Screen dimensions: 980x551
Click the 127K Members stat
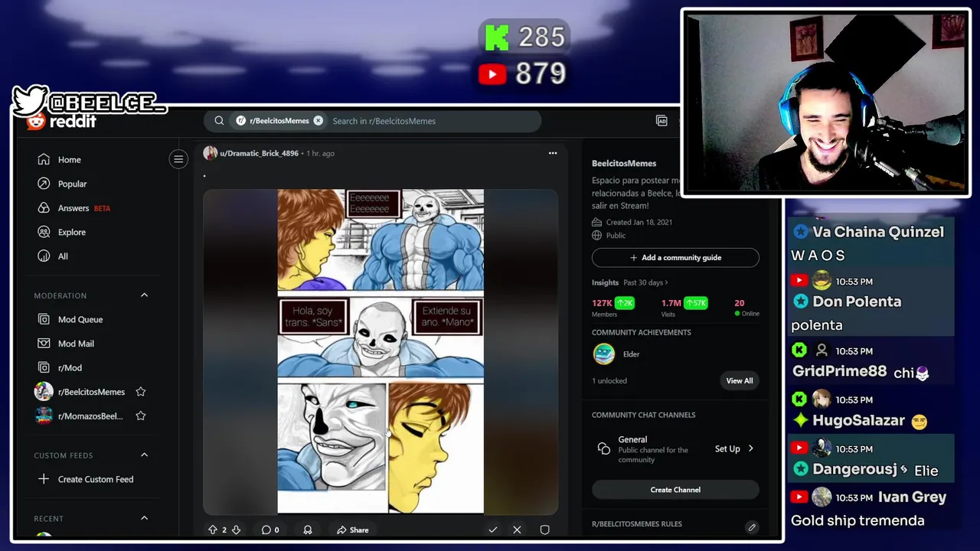pyautogui.click(x=613, y=308)
